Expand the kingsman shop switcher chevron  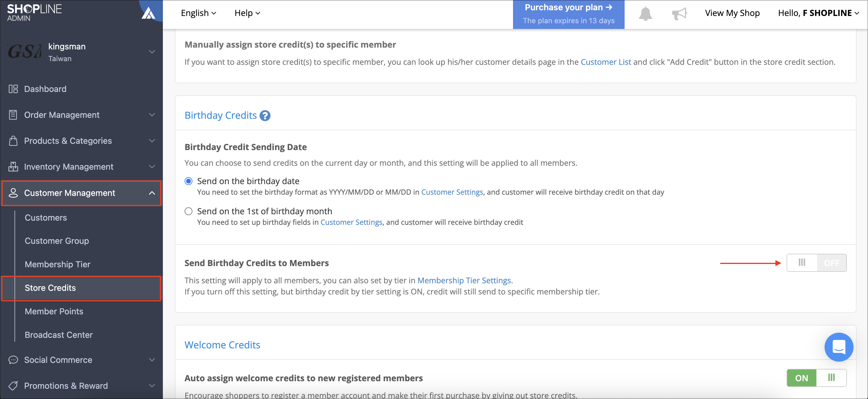(152, 52)
